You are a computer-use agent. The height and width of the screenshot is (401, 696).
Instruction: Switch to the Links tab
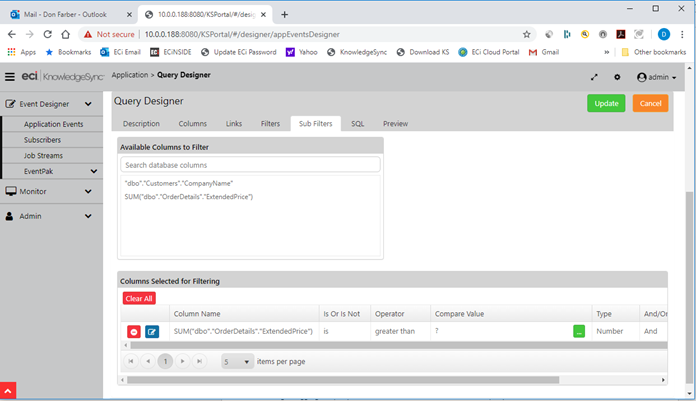(233, 123)
